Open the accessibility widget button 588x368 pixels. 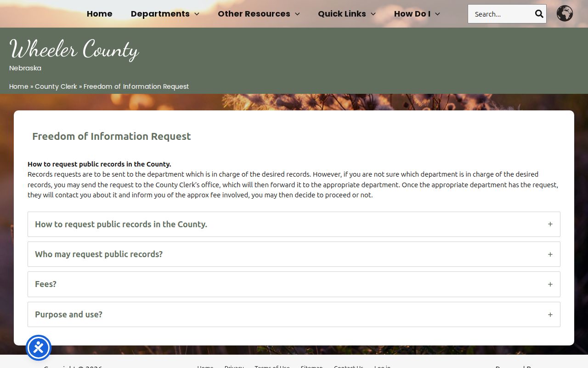(x=39, y=348)
